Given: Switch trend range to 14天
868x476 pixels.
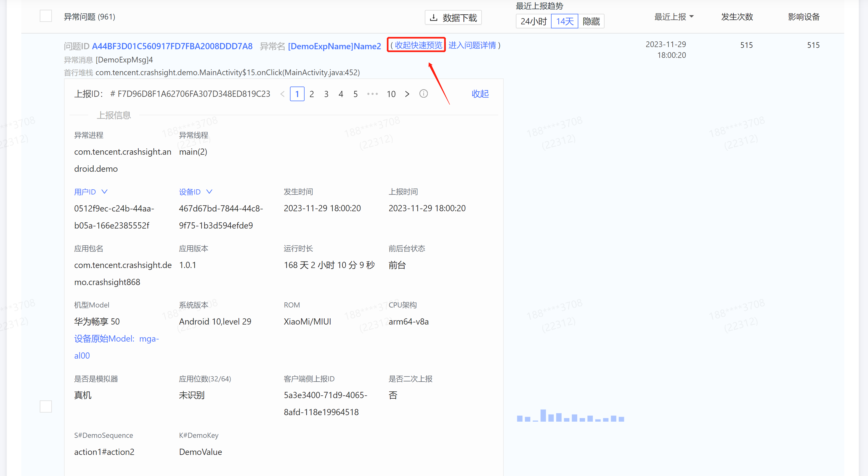Looking at the screenshot, I should (565, 21).
